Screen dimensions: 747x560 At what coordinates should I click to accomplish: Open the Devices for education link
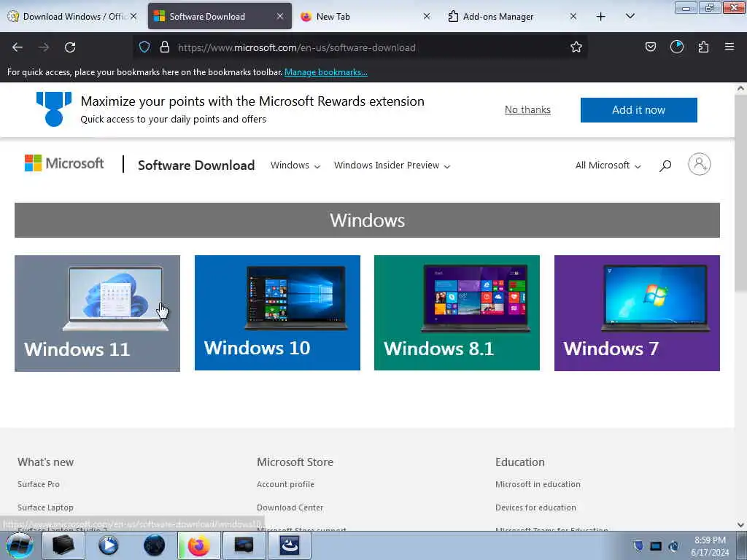(535, 507)
